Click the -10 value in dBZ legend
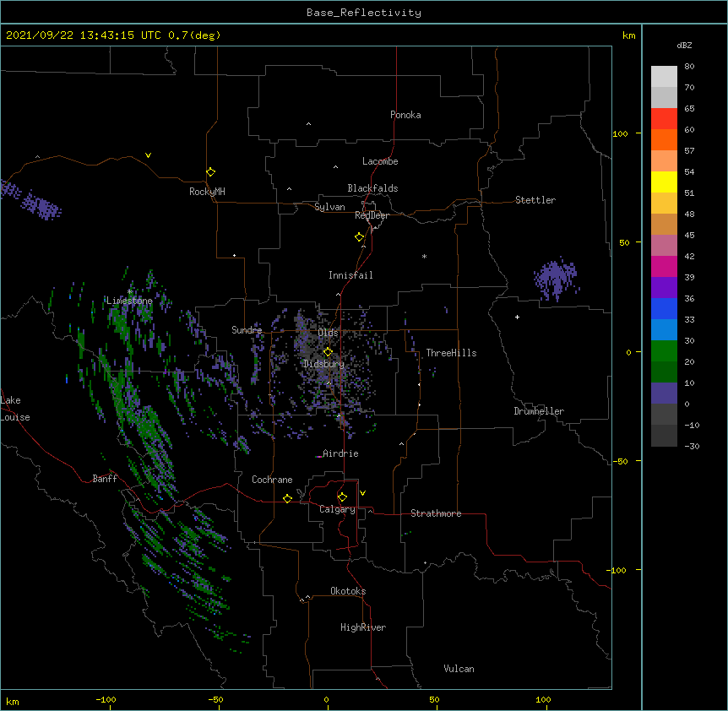The image size is (728, 711). tap(692, 425)
